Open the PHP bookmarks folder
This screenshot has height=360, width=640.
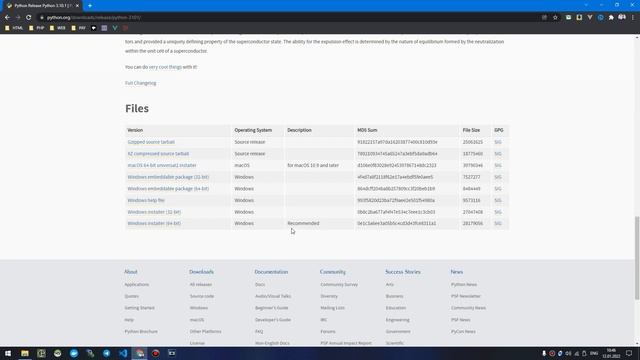(36, 28)
